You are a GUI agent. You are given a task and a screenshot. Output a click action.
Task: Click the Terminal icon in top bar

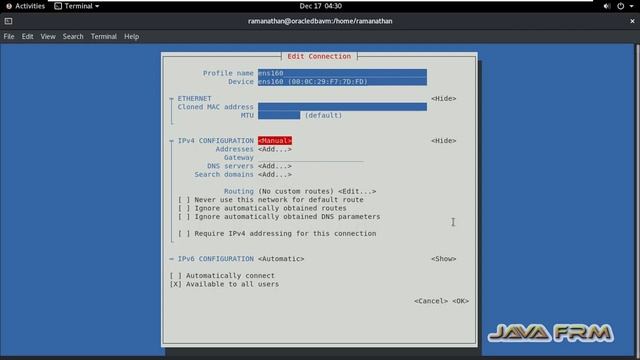[58, 6]
